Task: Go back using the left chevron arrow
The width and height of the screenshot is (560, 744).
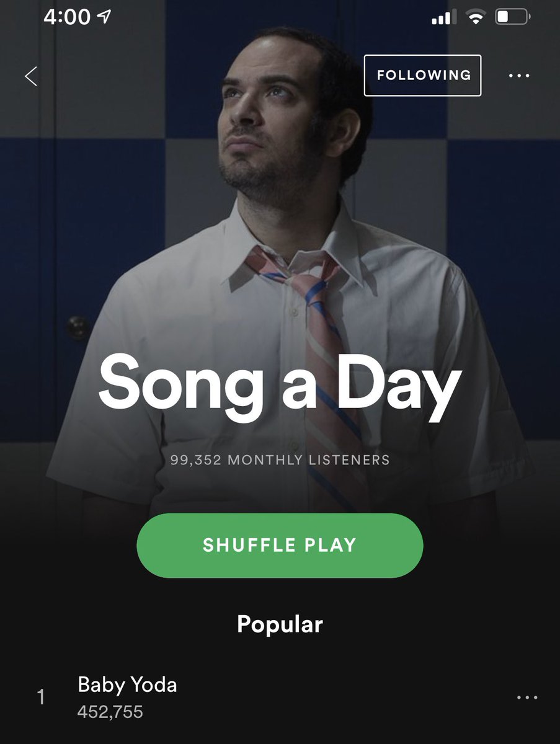Action: (31, 76)
